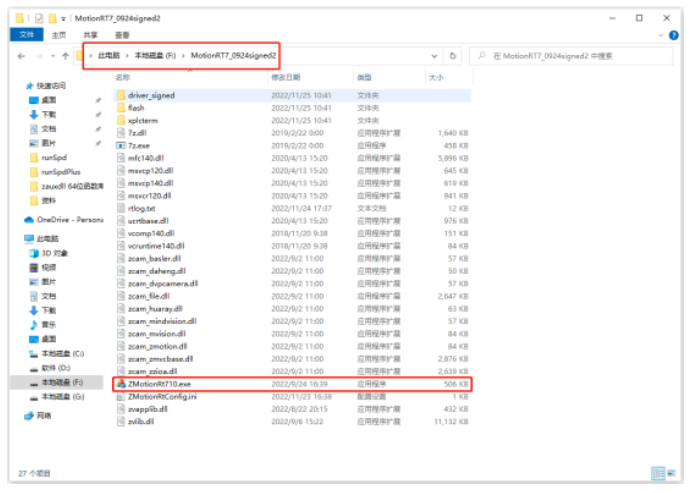693x493 pixels.
Task: Select the zcam_daheng.dll file name
Action: [157, 271]
